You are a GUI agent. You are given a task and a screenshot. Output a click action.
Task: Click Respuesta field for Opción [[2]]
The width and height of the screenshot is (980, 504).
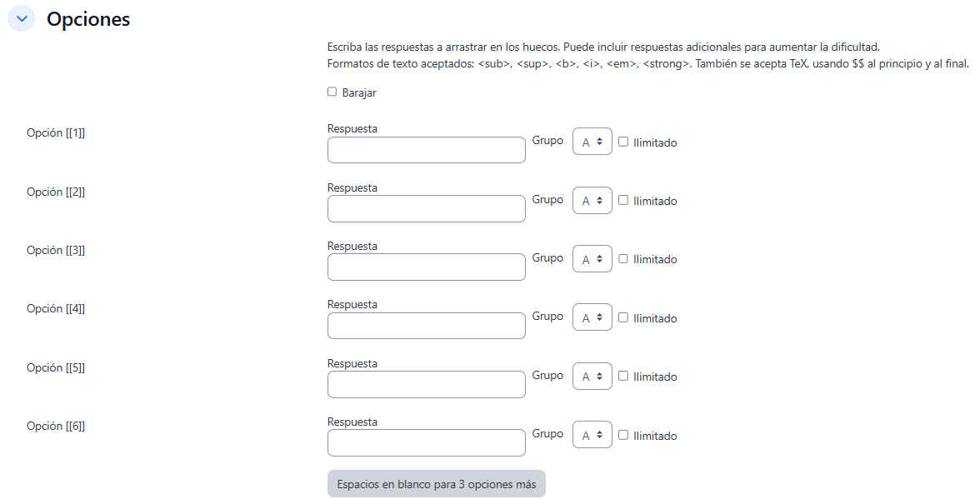click(426, 208)
